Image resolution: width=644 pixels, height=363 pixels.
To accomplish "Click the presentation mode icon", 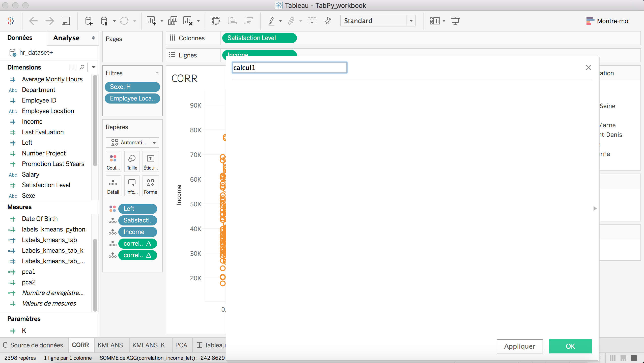I will (x=455, y=21).
